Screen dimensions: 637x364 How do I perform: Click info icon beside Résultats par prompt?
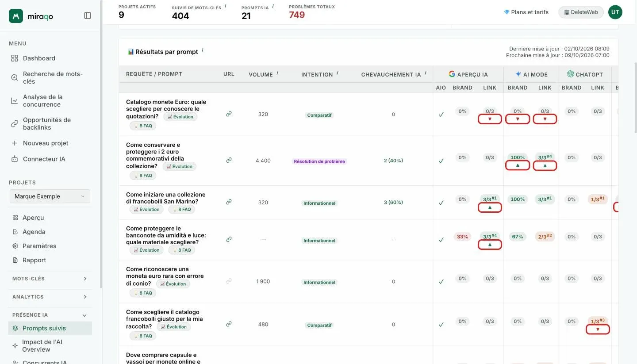[203, 50]
